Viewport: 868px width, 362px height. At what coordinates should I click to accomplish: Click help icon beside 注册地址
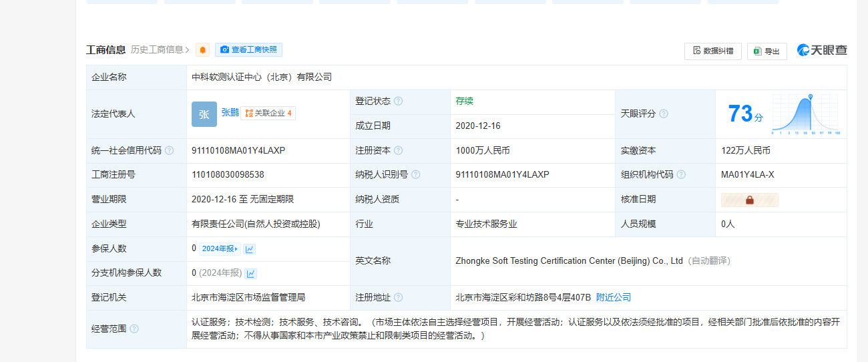point(398,298)
